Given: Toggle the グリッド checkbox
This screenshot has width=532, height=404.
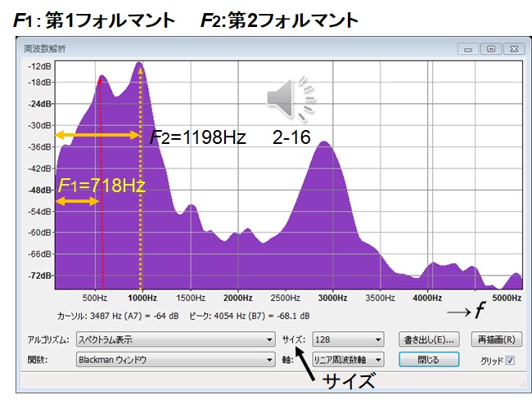Looking at the screenshot, I should click(x=510, y=359).
